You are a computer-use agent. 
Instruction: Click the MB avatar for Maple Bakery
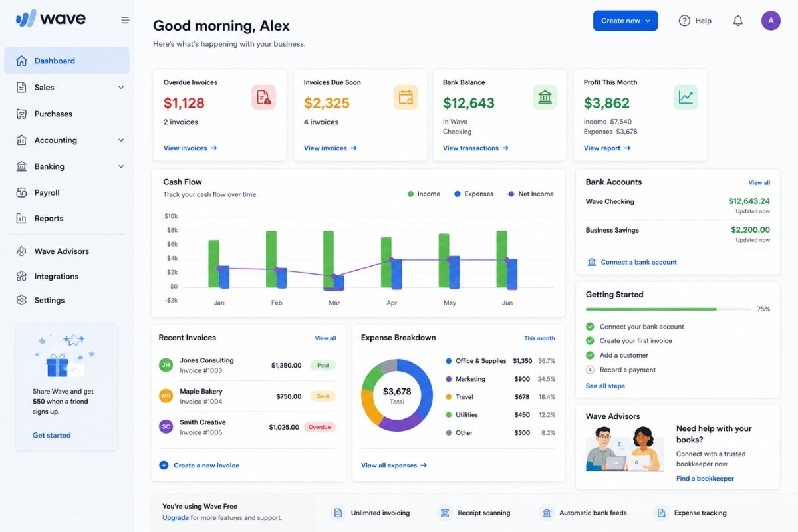166,396
